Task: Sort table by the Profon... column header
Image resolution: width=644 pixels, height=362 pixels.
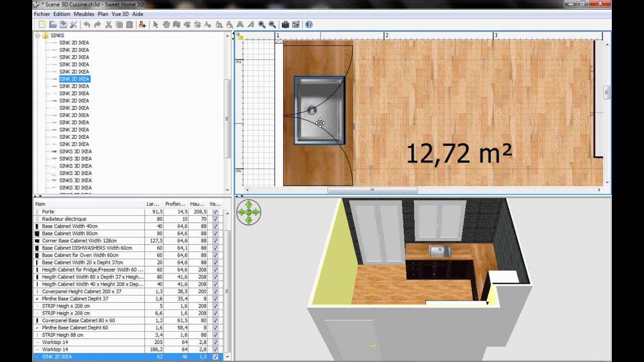Action: click(x=176, y=204)
